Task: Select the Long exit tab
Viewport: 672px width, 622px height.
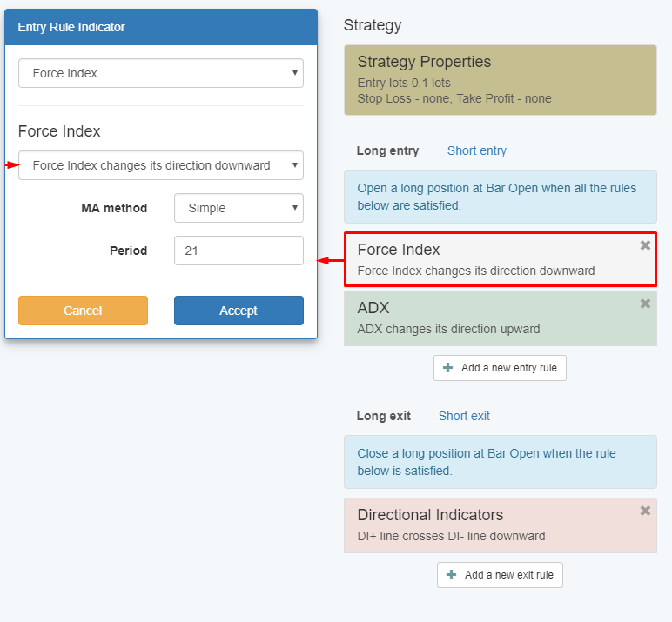Action: (x=383, y=416)
